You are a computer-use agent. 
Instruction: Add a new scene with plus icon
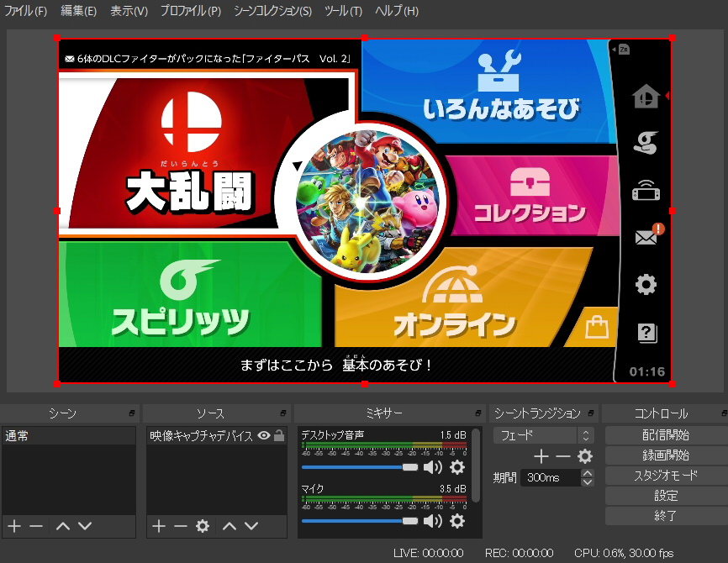(x=14, y=526)
